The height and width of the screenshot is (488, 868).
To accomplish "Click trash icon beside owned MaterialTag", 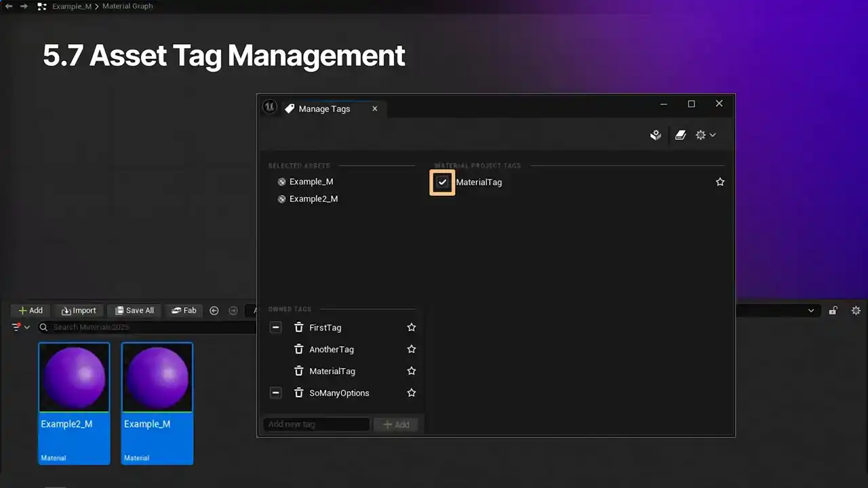I will (298, 371).
